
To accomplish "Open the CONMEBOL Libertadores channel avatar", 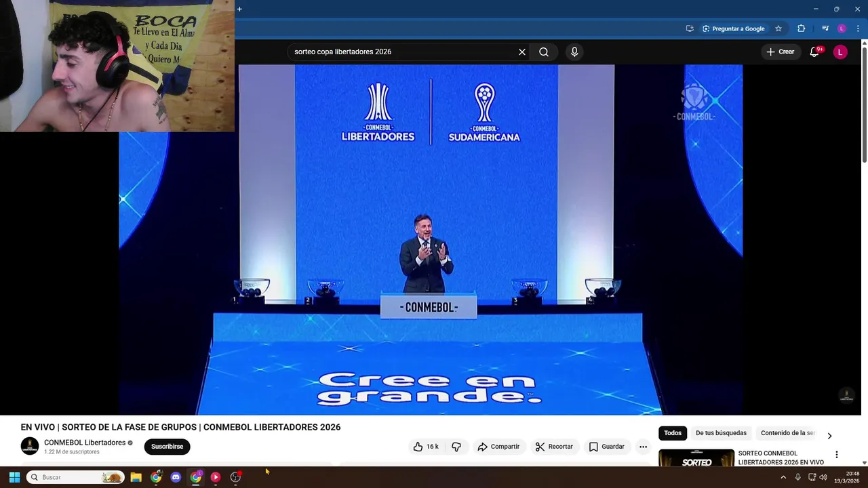I will click(30, 446).
